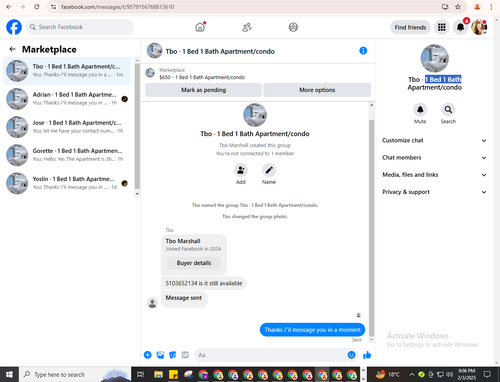Open the notifications bell in header
This screenshot has width=500, height=382.
[x=460, y=27]
